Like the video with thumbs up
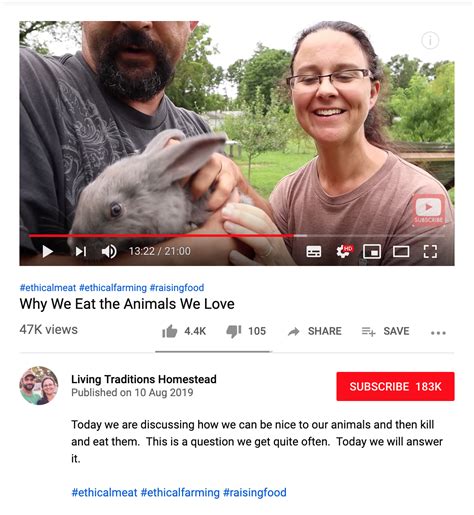The width and height of the screenshot is (474, 515). 184,331
